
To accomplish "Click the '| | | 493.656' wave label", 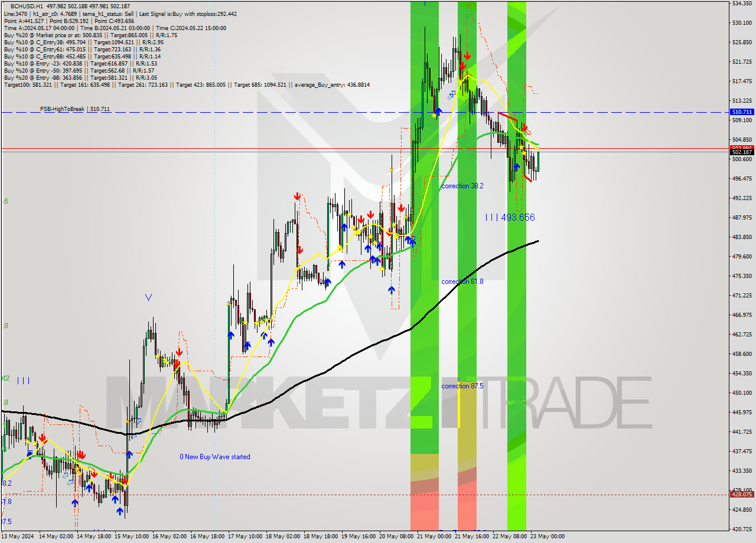I will [510, 217].
